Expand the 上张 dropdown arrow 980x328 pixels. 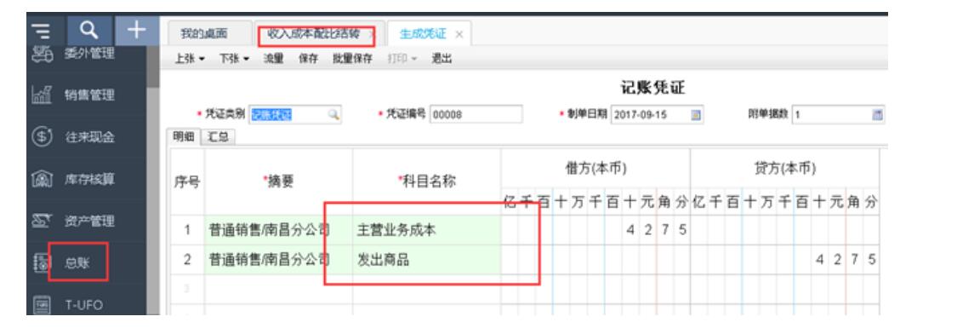tap(202, 59)
